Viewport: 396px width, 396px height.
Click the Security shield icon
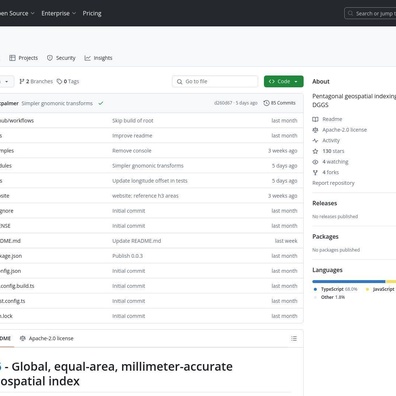(x=50, y=58)
